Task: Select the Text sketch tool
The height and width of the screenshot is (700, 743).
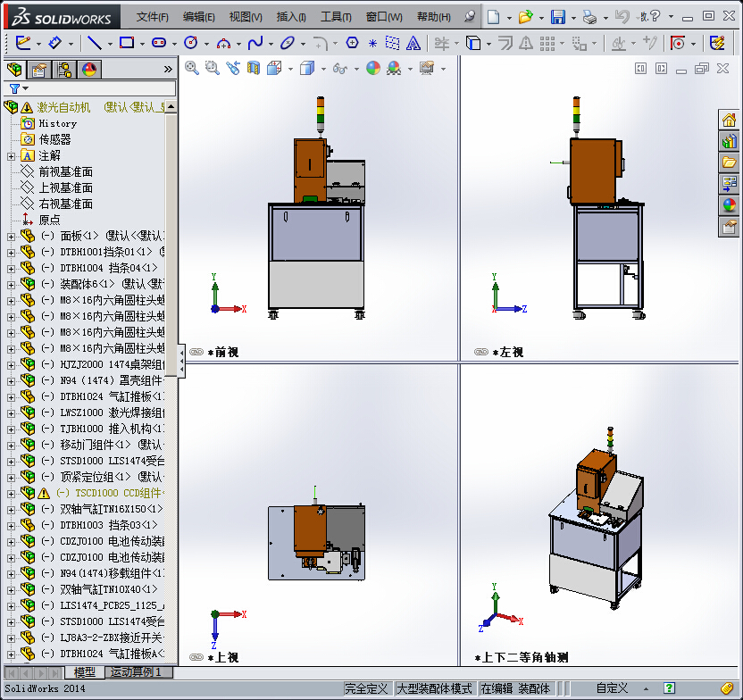Action: tap(413, 43)
